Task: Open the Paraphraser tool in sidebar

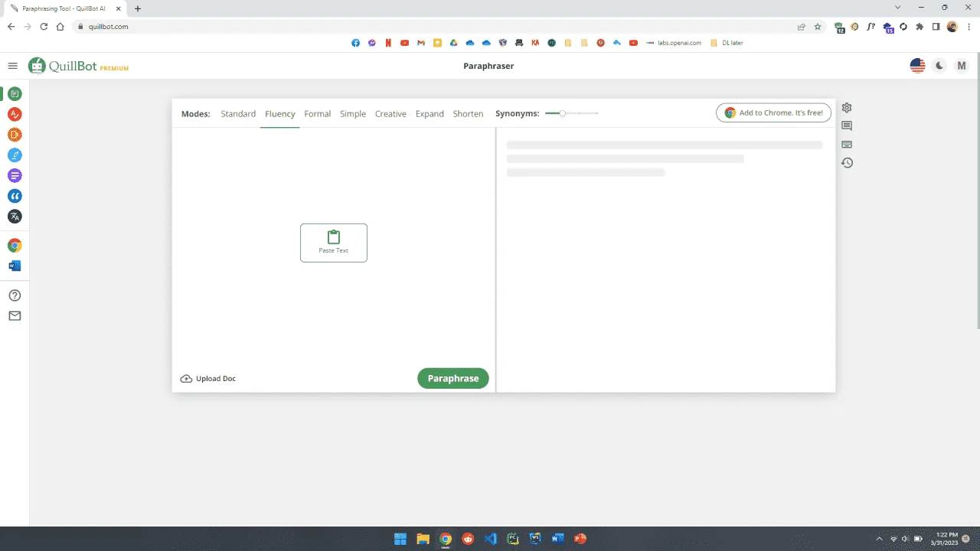Action: click(15, 94)
